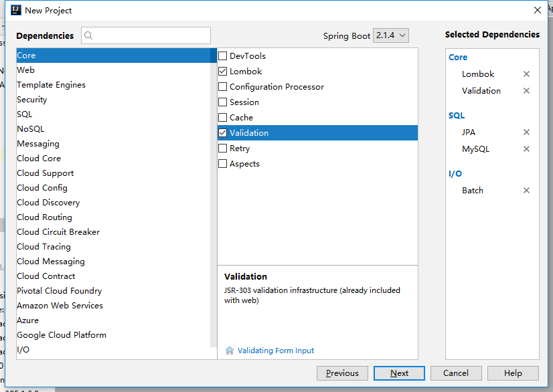Select MySQL in Selected Dependencies
The image size is (553, 392).
475,149
